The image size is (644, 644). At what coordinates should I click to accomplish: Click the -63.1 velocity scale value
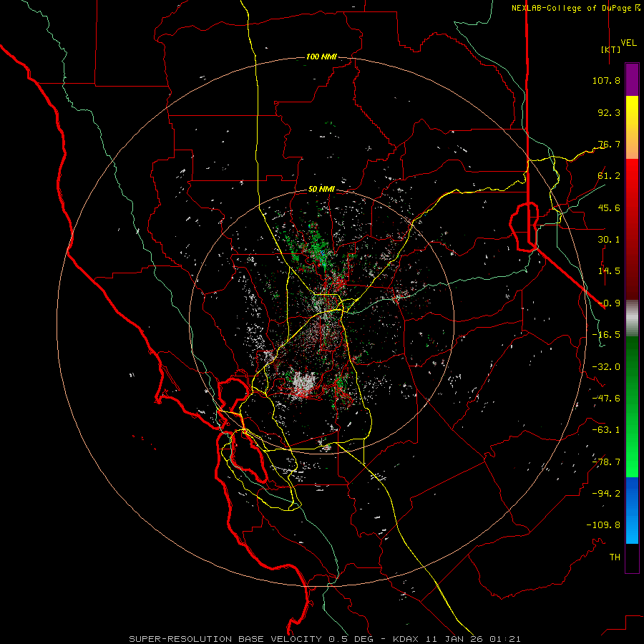tap(606, 430)
